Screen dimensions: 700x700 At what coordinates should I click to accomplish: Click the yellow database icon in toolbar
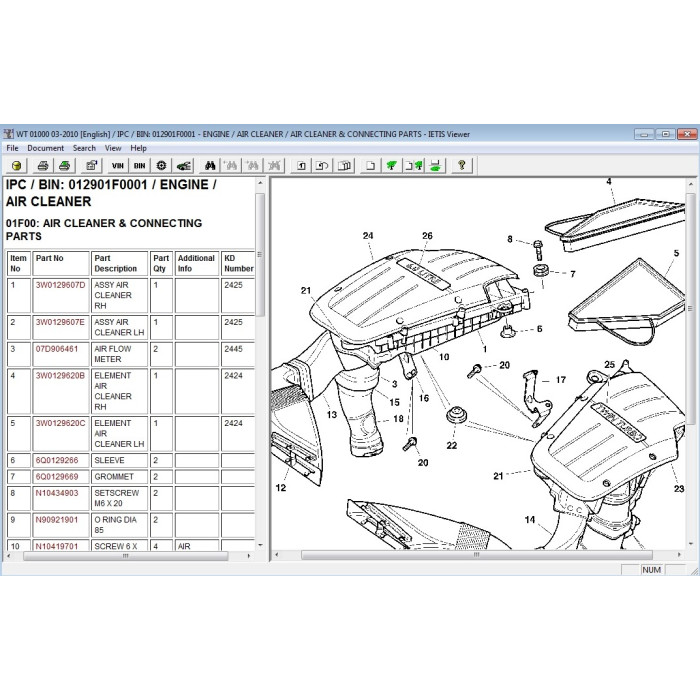[17, 166]
